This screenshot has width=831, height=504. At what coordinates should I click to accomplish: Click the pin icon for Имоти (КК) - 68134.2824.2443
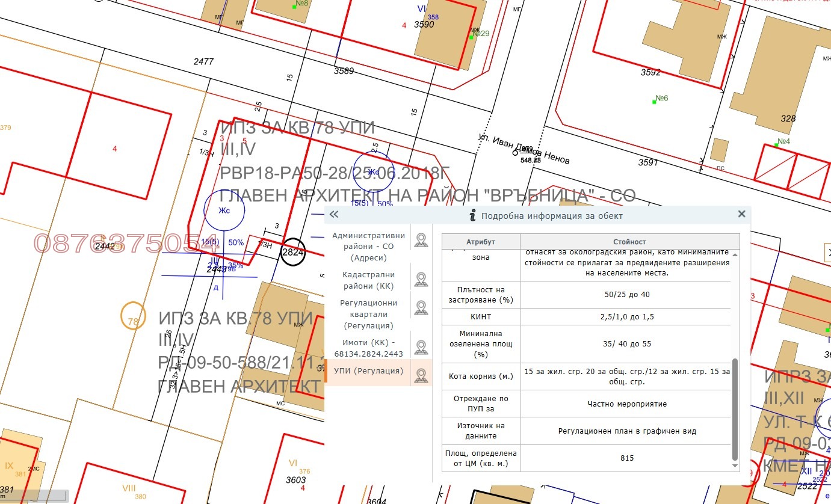point(421,345)
